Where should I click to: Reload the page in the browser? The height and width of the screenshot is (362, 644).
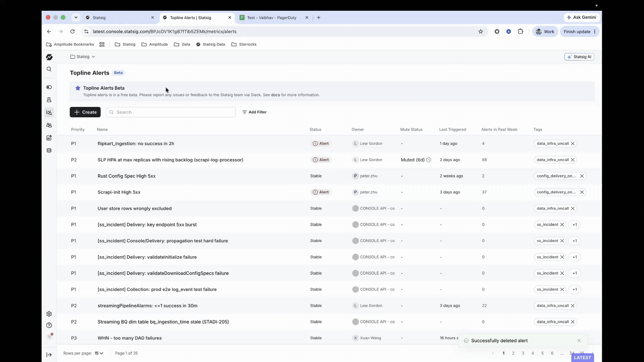[x=72, y=32]
